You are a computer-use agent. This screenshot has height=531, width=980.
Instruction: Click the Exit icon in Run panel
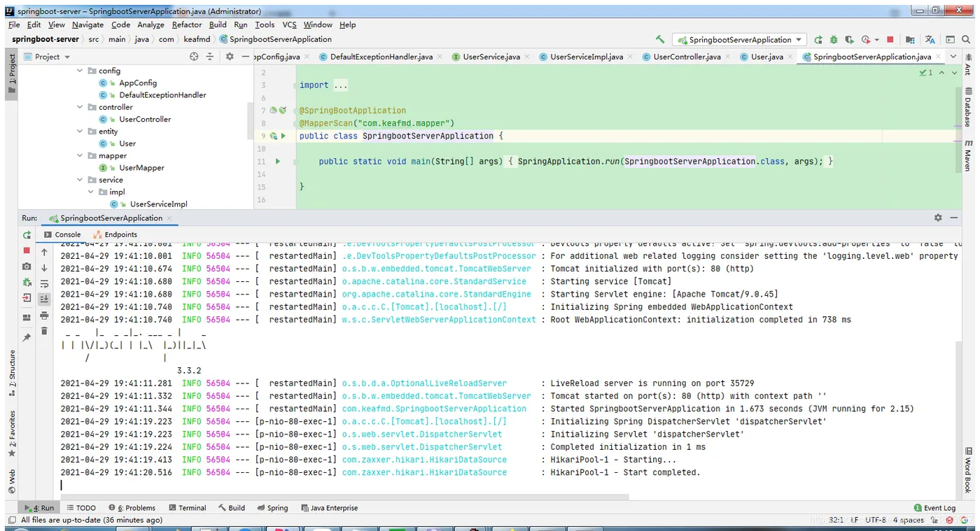click(x=27, y=298)
